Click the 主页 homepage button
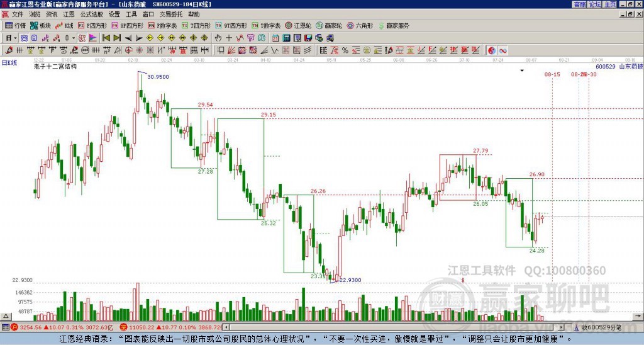This screenshot has height=345, width=644. click(609, 4)
